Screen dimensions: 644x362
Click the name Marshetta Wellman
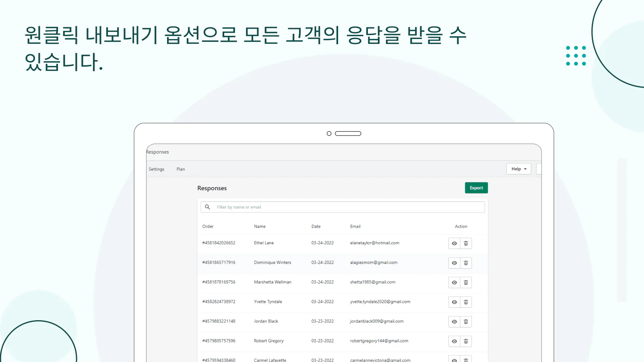[272, 282]
